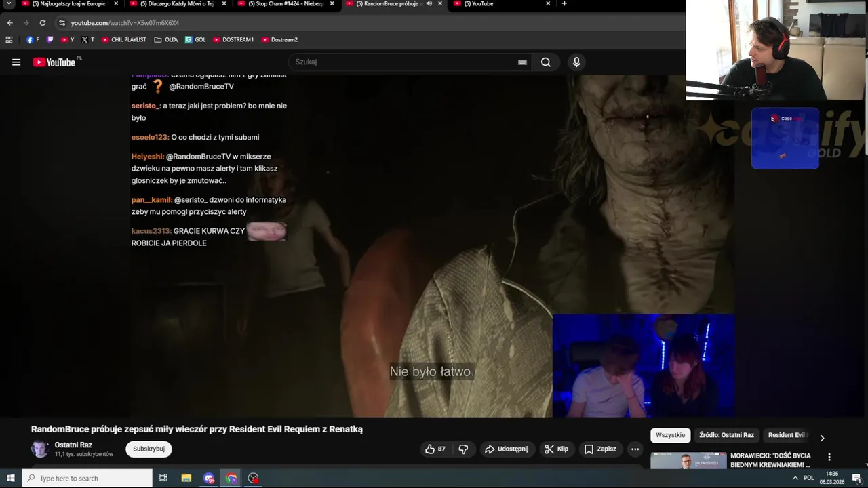Go to YouTube home via logo
The width and height of the screenshot is (868, 488).
click(54, 62)
